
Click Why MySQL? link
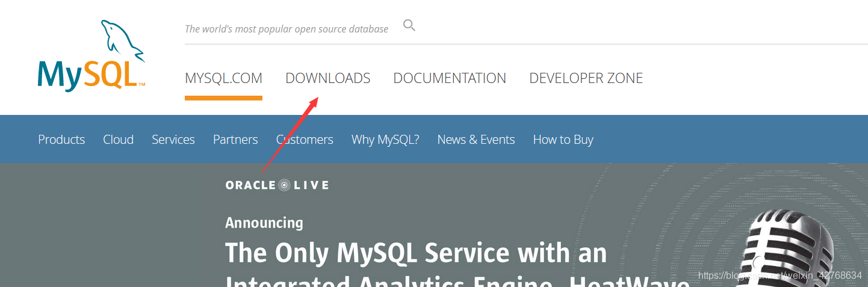(x=385, y=140)
